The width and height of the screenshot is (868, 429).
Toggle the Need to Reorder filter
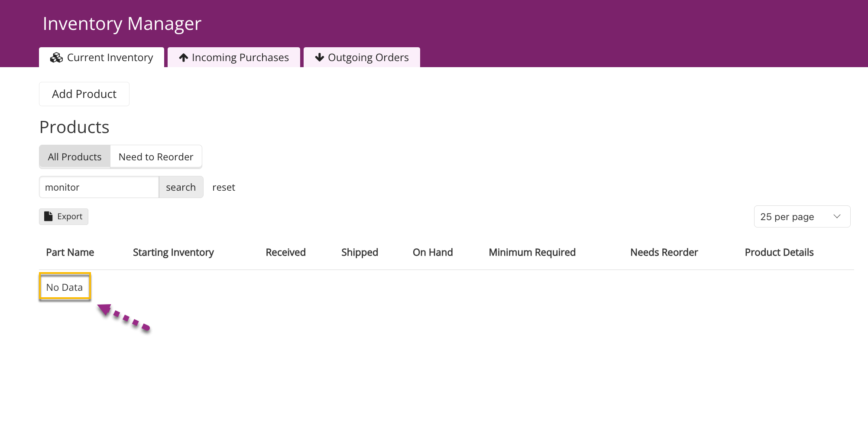coord(156,157)
